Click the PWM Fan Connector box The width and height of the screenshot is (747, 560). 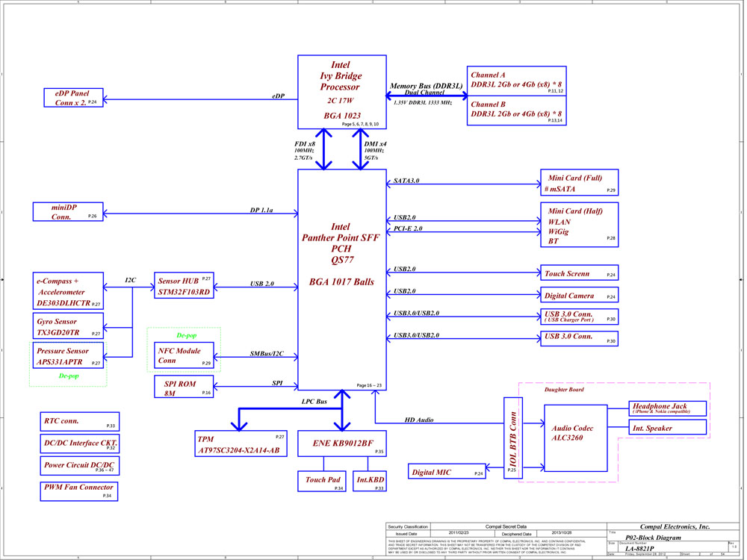click(x=80, y=491)
